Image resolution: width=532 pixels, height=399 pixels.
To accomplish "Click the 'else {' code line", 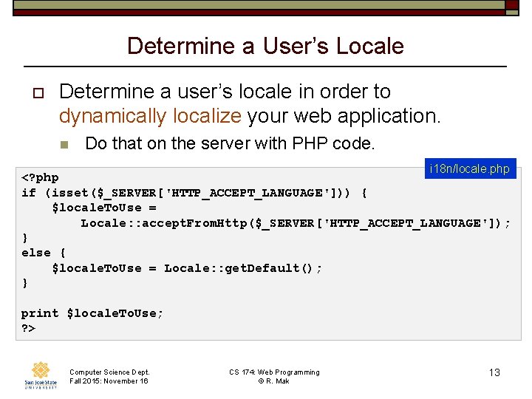I will coord(44,253).
